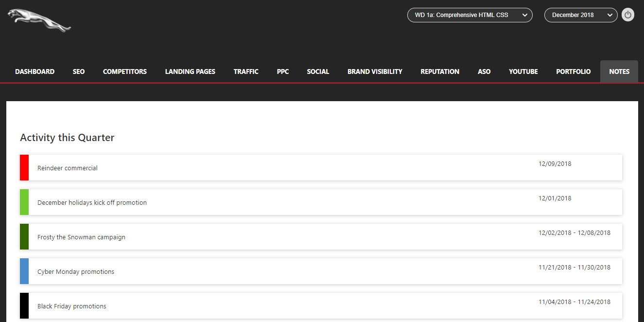Open the Frosty the Snowman campaign note
Image resolution: width=644 pixels, height=322 pixels.
(x=81, y=237)
